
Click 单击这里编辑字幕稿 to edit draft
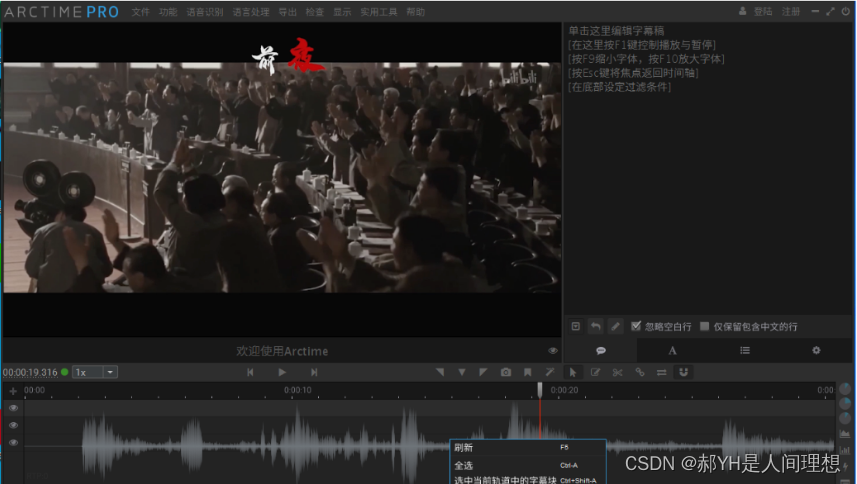coord(616,31)
